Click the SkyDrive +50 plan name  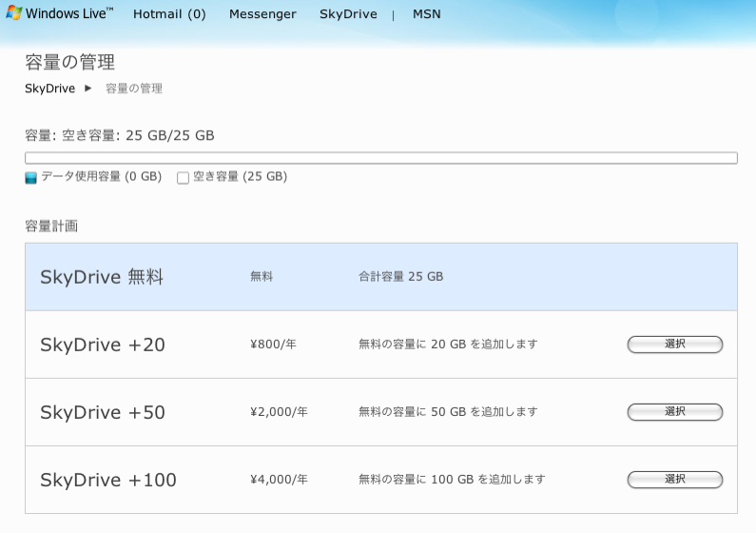[103, 412]
